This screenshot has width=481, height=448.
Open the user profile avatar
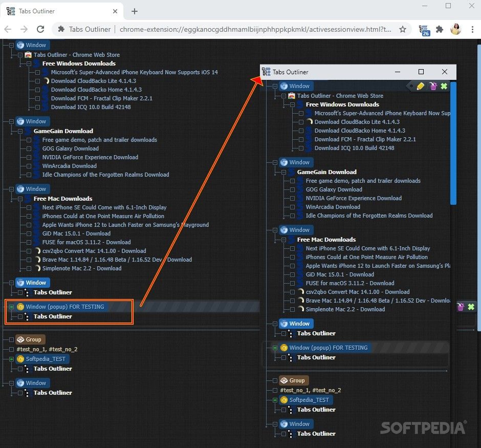point(456,29)
